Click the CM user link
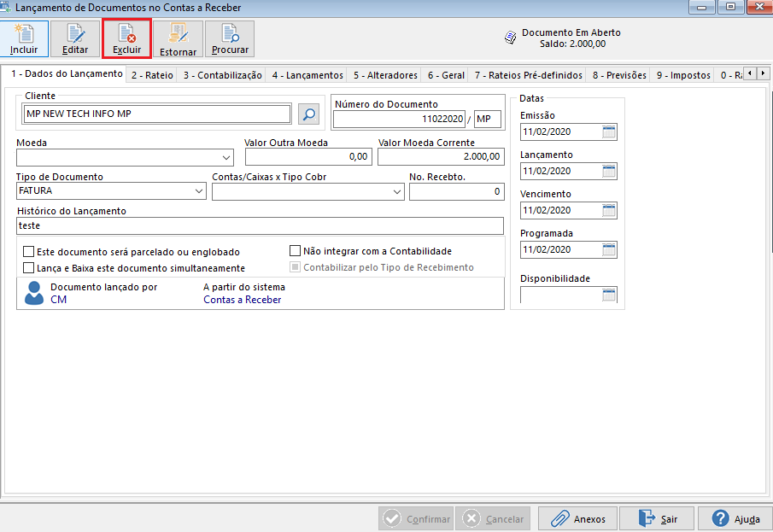The image size is (773, 532). click(58, 299)
